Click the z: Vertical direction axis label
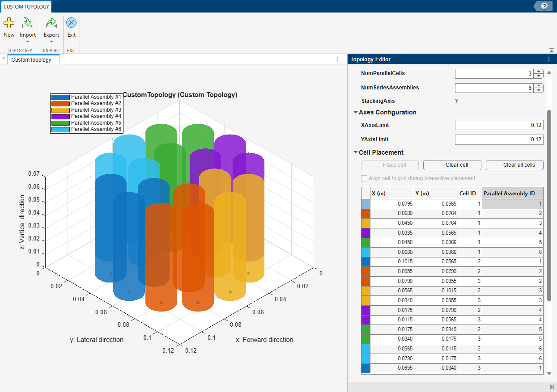 [22, 222]
